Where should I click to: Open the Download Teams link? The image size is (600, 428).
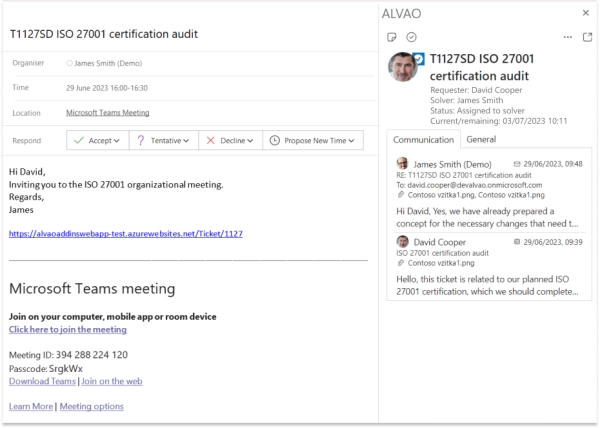coord(42,381)
